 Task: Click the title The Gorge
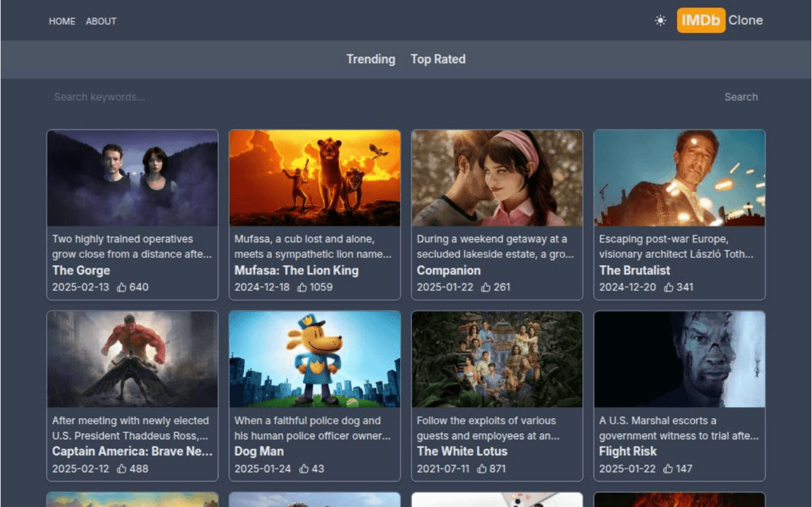click(x=81, y=270)
